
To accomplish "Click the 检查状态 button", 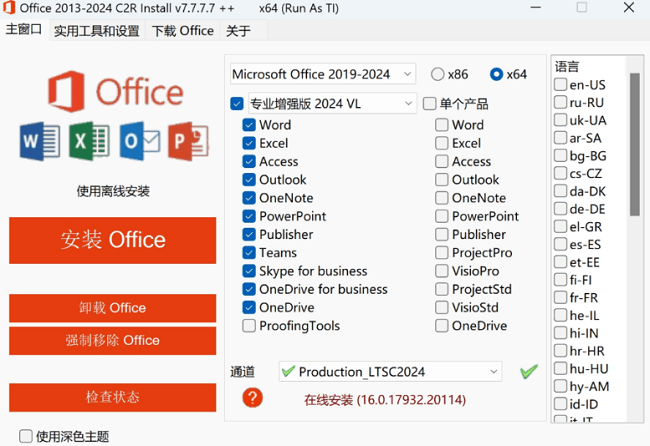I will click(113, 397).
